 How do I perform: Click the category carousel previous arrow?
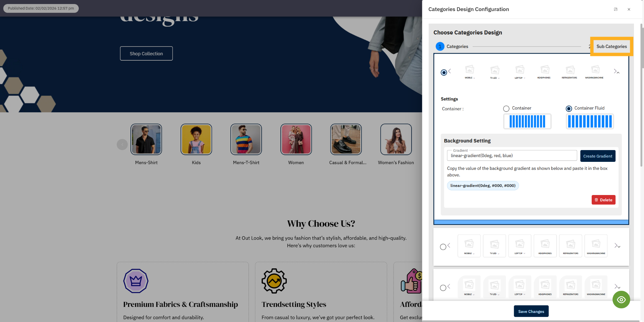coord(122,145)
